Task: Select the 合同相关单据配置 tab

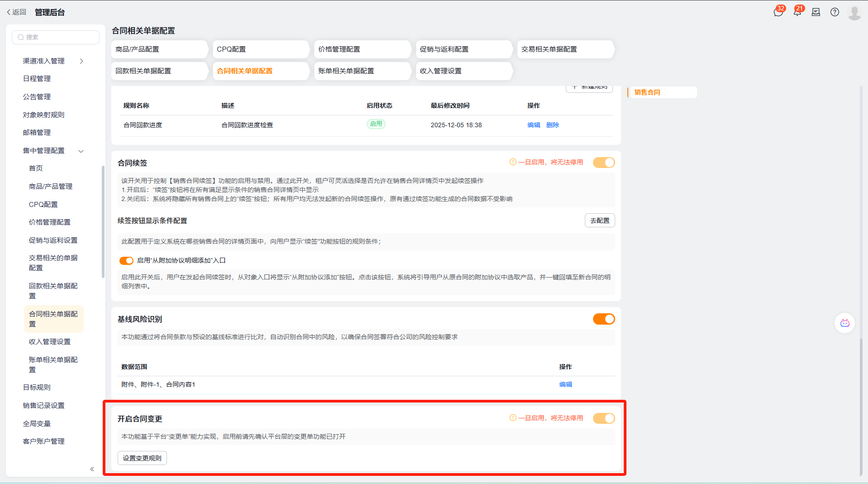Action: tap(261, 71)
